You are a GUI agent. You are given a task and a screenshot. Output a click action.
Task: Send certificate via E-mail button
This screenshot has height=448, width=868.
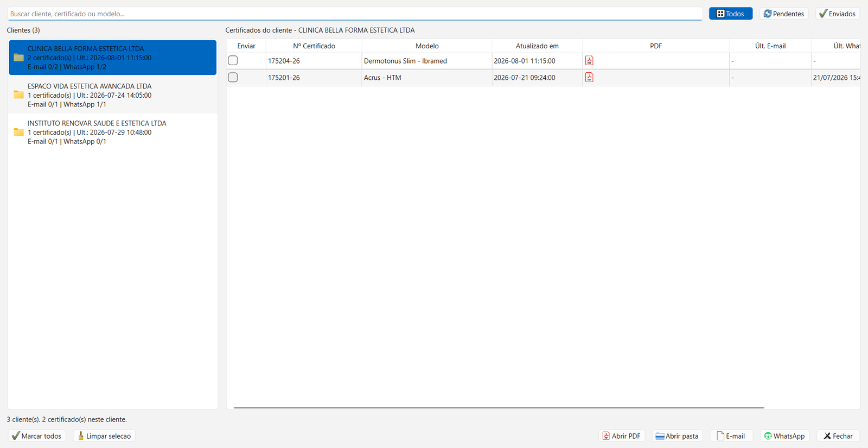click(x=731, y=436)
